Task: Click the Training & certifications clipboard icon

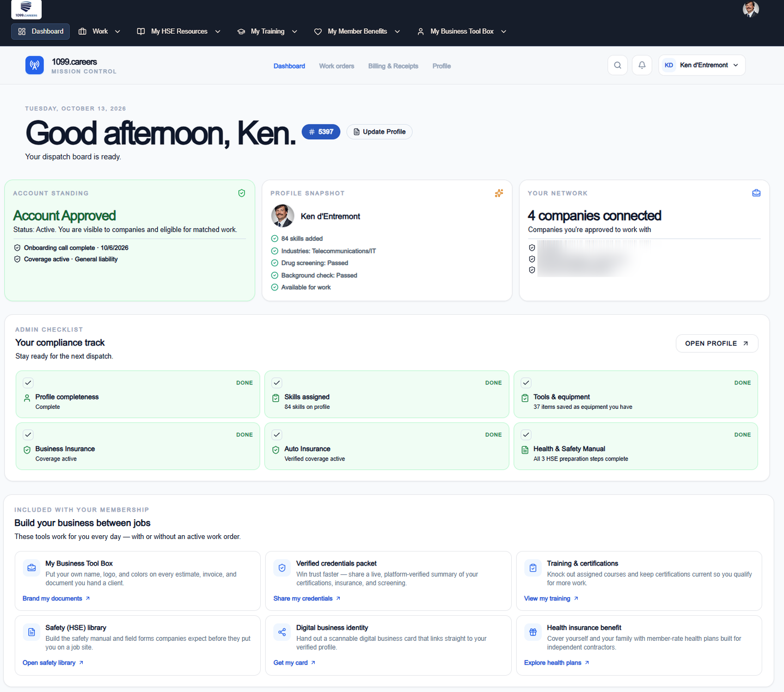Action: click(533, 568)
